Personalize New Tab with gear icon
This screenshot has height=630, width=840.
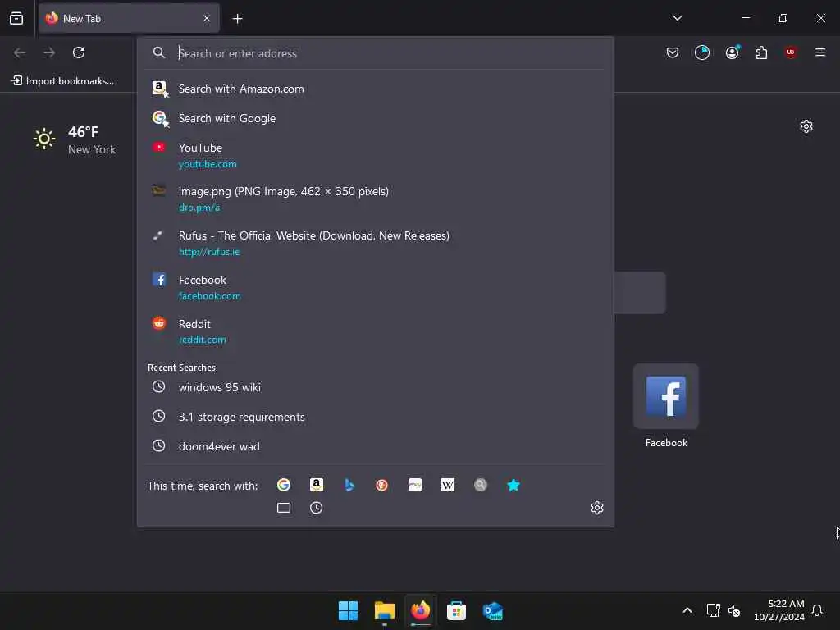point(806,126)
